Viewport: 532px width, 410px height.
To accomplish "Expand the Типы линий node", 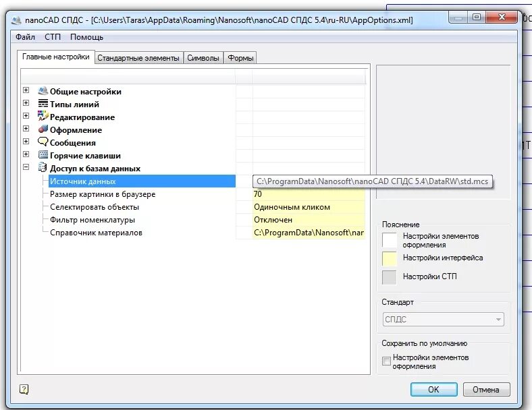I will click(x=26, y=103).
